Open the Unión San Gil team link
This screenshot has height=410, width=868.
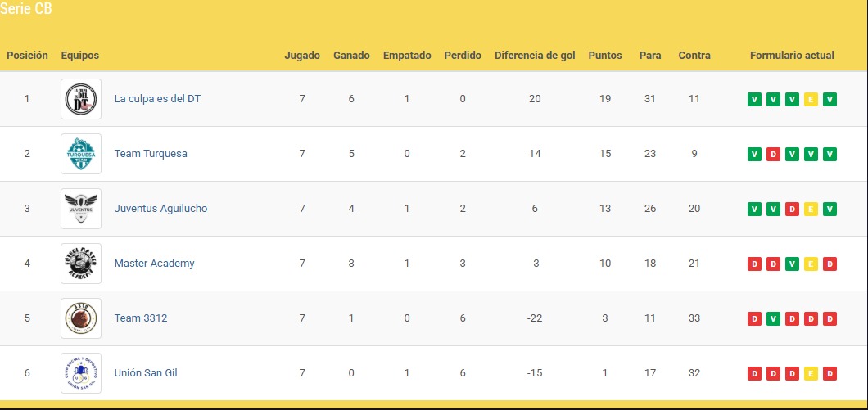point(146,373)
